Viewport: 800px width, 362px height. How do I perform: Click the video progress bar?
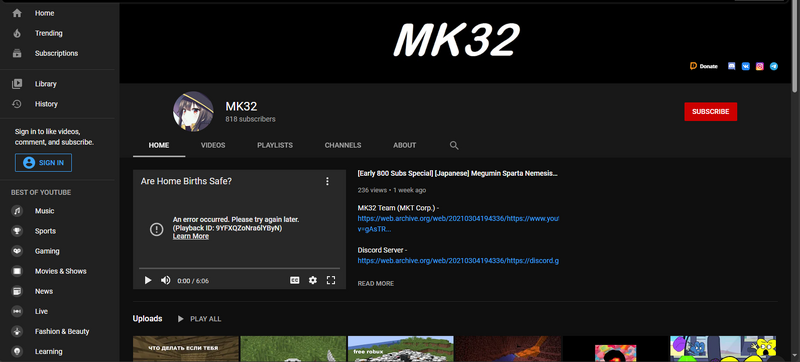(x=239, y=268)
